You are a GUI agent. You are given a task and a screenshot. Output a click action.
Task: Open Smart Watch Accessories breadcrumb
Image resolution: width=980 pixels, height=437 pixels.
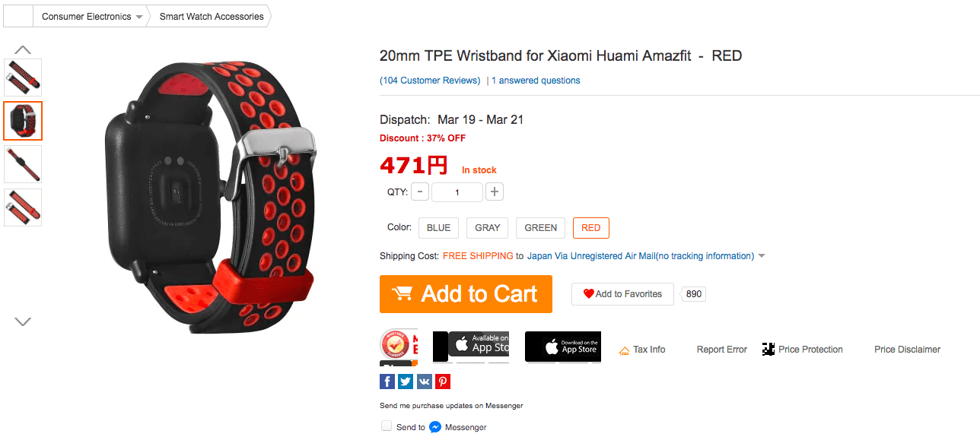pos(212,17)
